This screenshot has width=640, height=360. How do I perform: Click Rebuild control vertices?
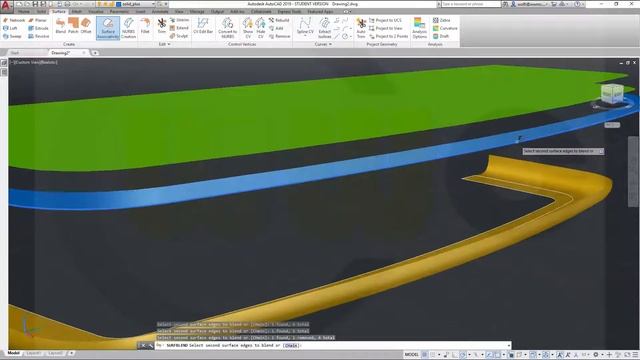[279, 20]
